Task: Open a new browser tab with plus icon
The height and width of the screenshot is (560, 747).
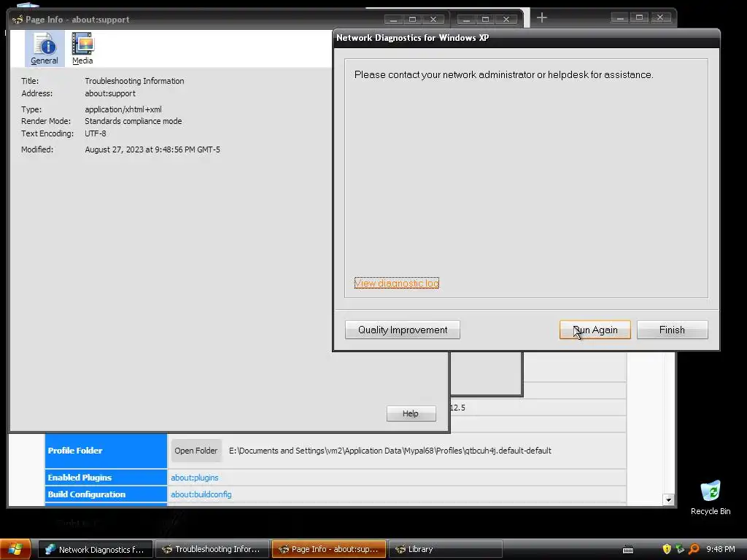Action: (x=542, y=18)
